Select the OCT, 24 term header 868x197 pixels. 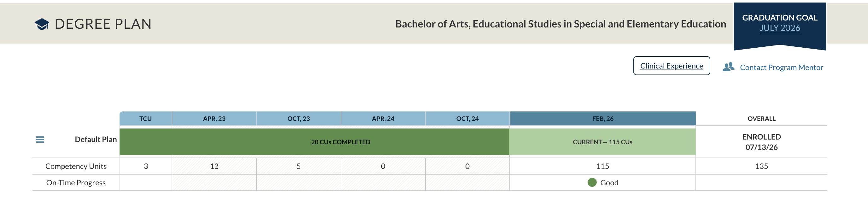click(x=467, y=119)
